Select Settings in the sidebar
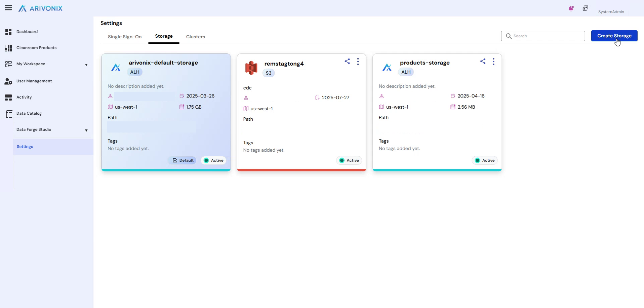 click(24, 147)
